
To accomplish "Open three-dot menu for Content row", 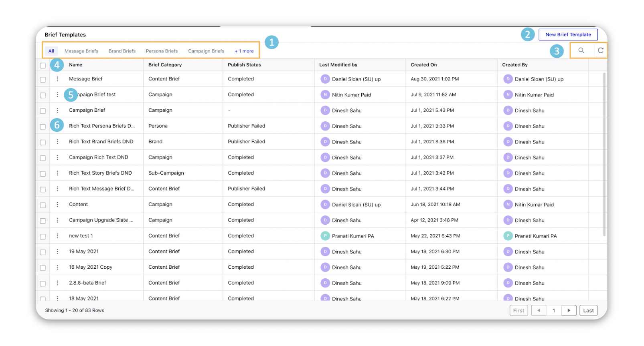I will pos(57,204).
